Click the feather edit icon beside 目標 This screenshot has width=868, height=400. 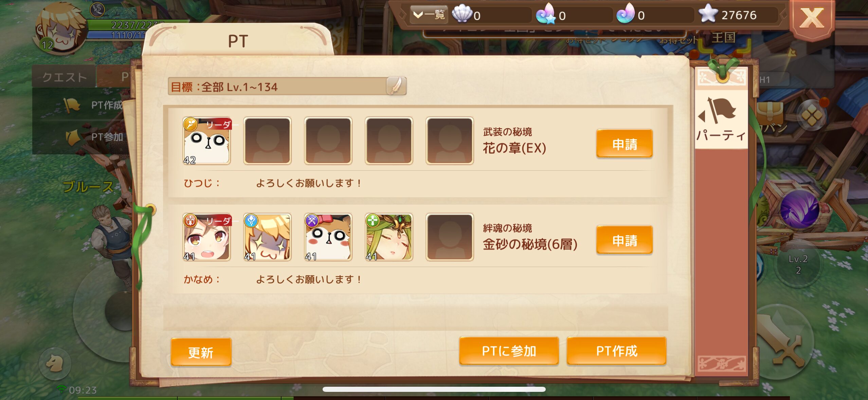coord(396,86)
